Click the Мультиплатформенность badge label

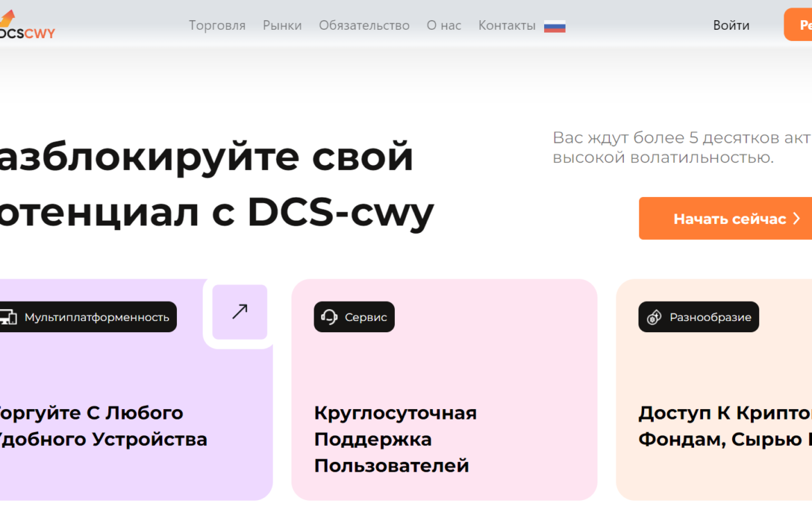[x=96, y=318]
